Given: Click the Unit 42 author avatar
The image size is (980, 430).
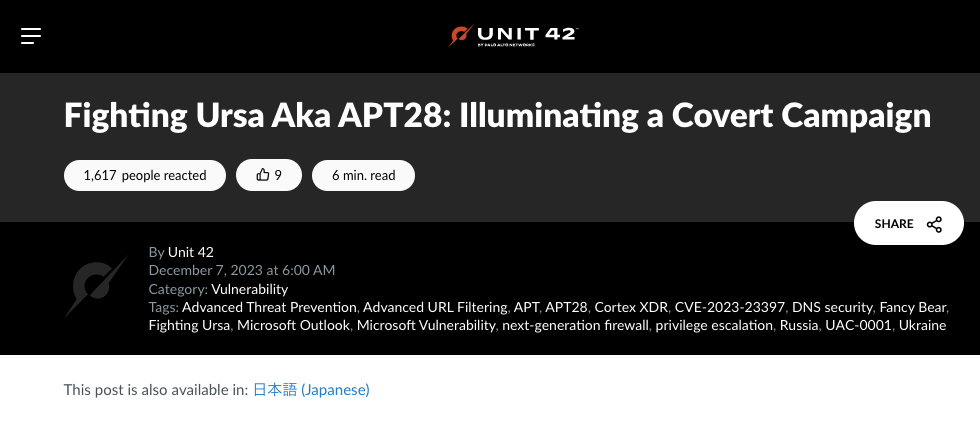Looking at the screenshot, I should 96,286.
